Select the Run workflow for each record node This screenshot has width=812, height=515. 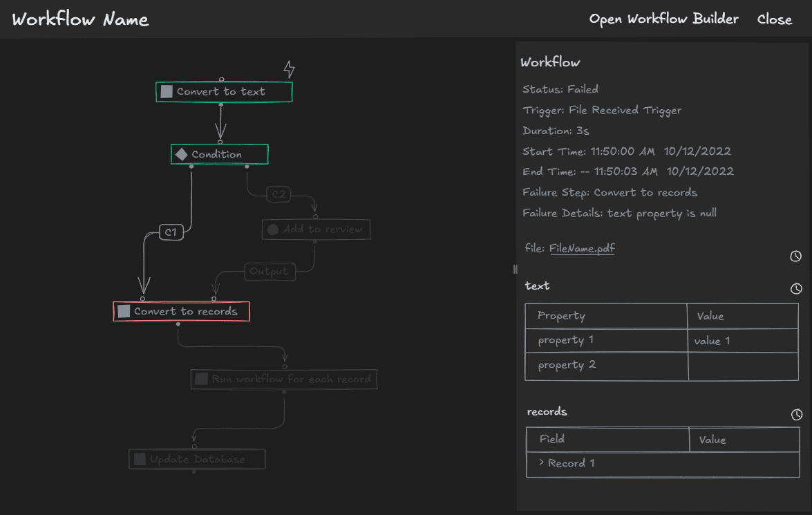point(283,379)
